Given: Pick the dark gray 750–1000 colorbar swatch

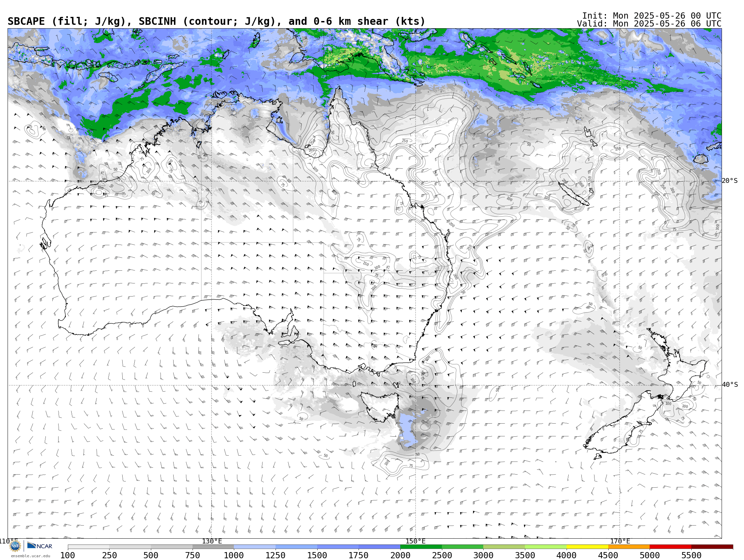Looking at the screenshot, I should 213,547.
